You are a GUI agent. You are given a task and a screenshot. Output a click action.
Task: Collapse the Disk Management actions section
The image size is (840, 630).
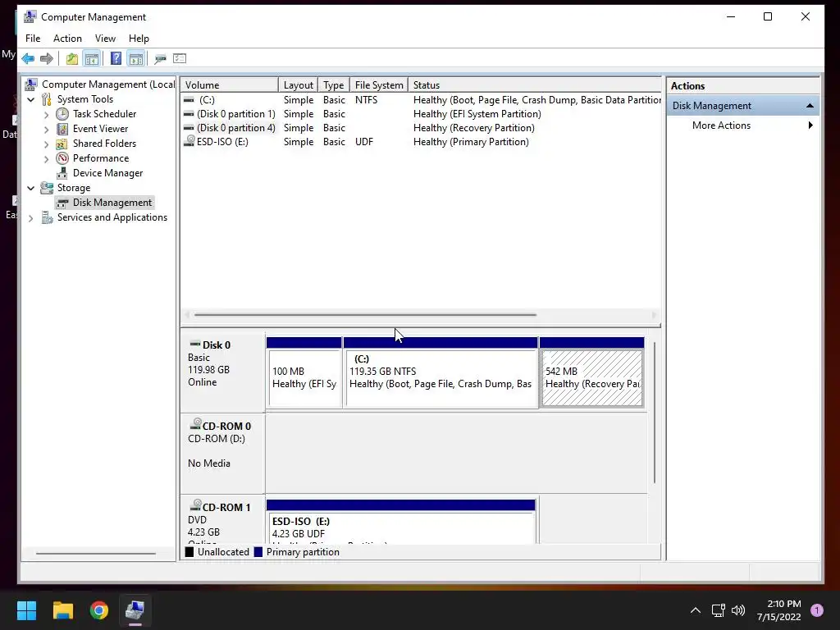pos(810,106)
